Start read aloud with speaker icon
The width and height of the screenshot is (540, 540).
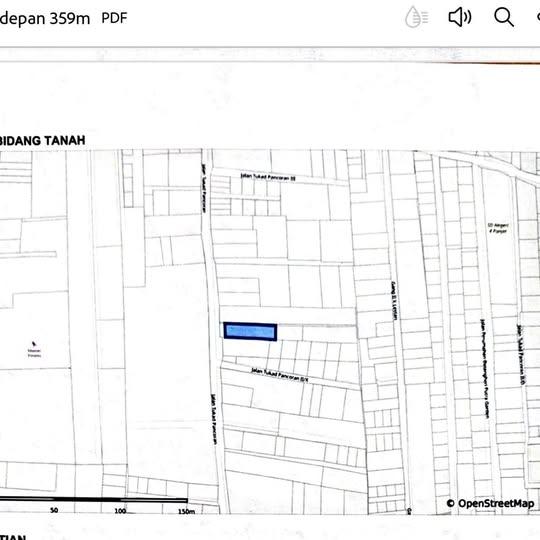(x=460, y=17)
